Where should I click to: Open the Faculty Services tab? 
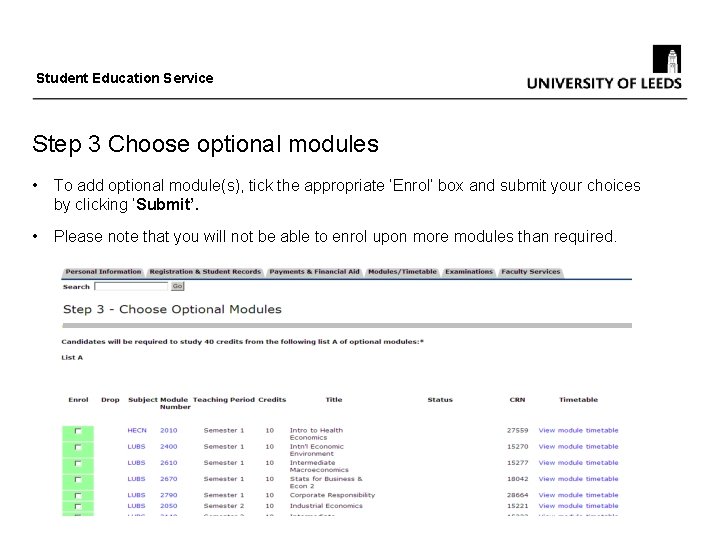(x=531, y=272)
